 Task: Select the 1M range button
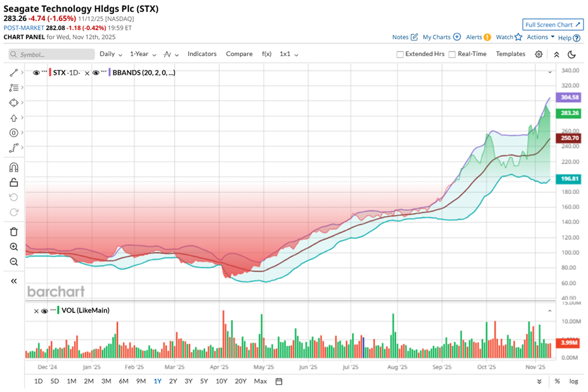coord(71,381)
